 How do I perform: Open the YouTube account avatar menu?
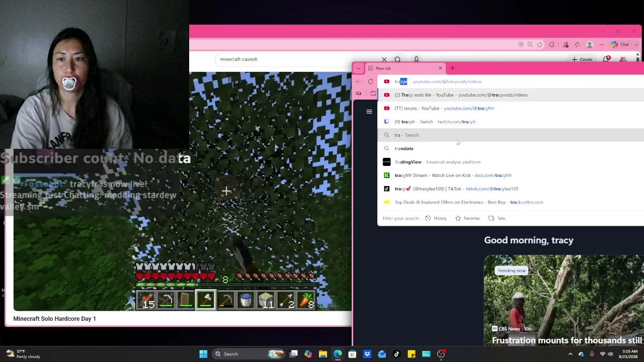[623, 59]
